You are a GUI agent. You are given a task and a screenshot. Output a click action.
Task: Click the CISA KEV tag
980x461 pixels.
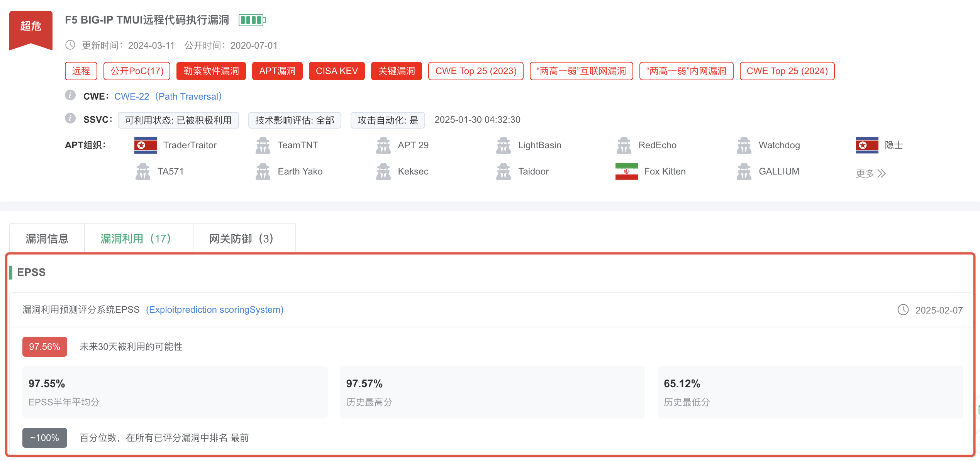(337, 71)
